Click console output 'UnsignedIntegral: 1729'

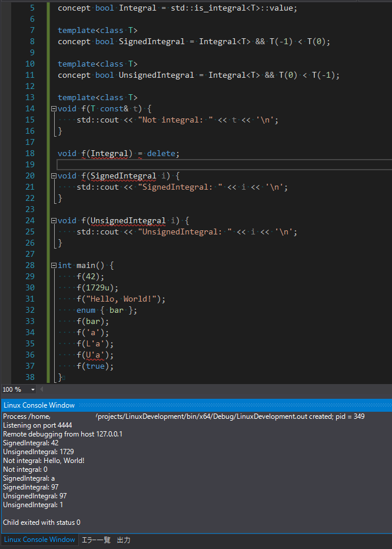pyautogui.click(x=38, y=452)
